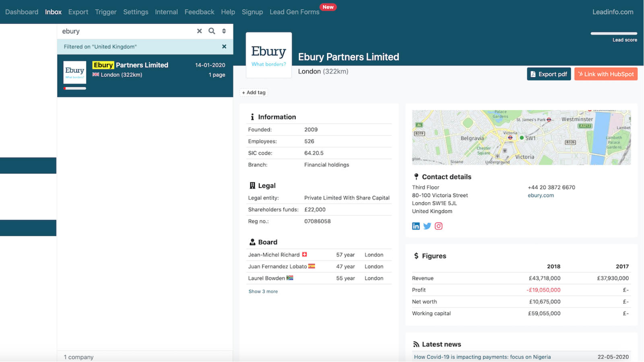Open ebury.com website link

pyautogui.click(x=541, y=195)
